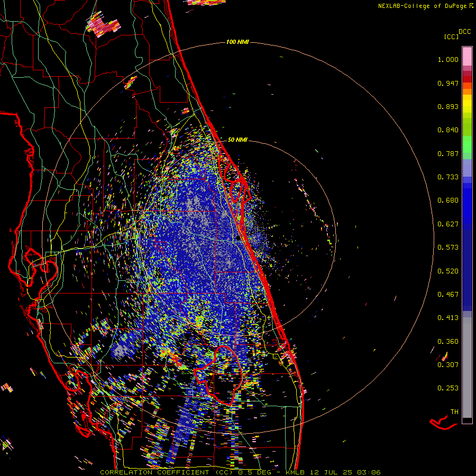Click the DCC legend label
The height and width of the screenshot is (476, 476).
click(x=465, y=32)
